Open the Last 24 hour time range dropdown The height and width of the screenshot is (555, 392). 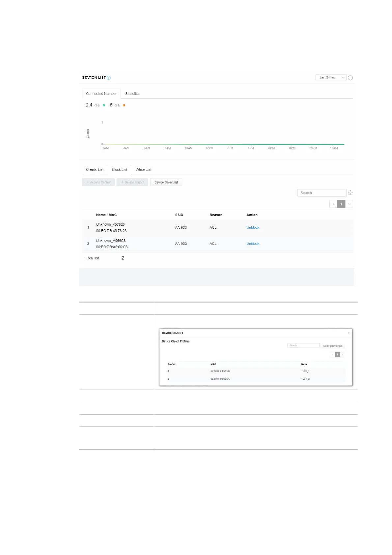pos(331,77)
